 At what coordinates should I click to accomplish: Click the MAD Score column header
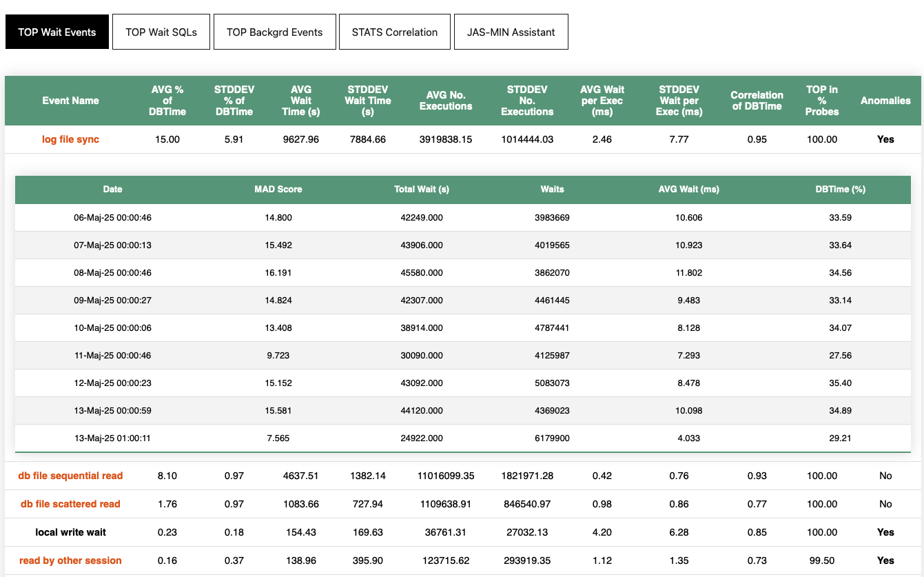[x=278, y=189]
